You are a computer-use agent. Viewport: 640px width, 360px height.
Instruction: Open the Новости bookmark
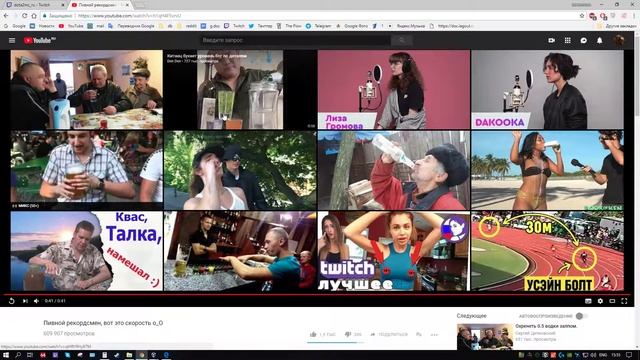click(42, 26)
